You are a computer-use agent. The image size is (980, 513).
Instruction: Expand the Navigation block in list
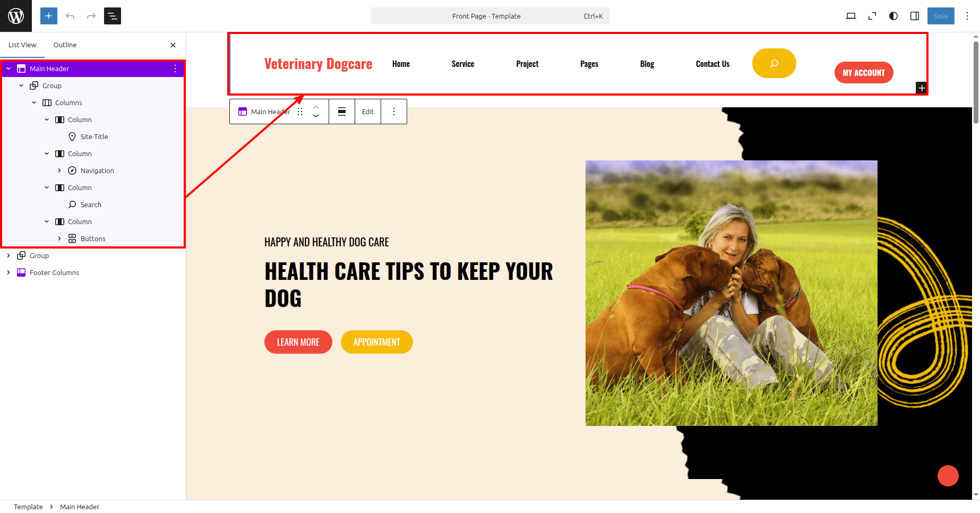coord(59,170)
